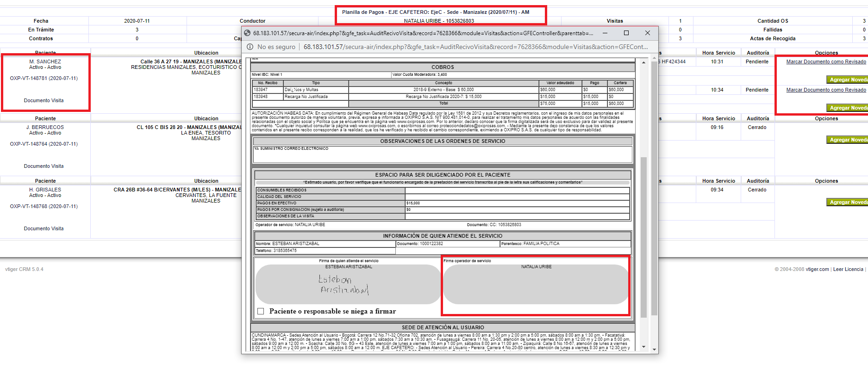This screenshot has height=369, width=868.
Task: Click 'Hora Servicio' header in first table
Action: [718, 53]
